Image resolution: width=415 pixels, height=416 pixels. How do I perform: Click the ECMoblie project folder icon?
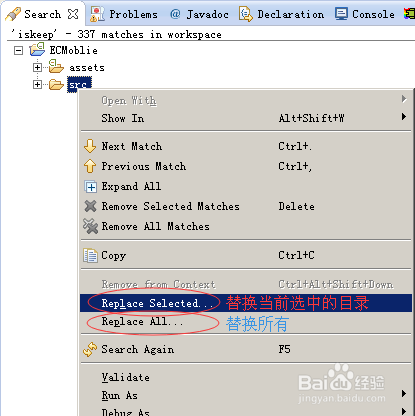click(37, 49)
